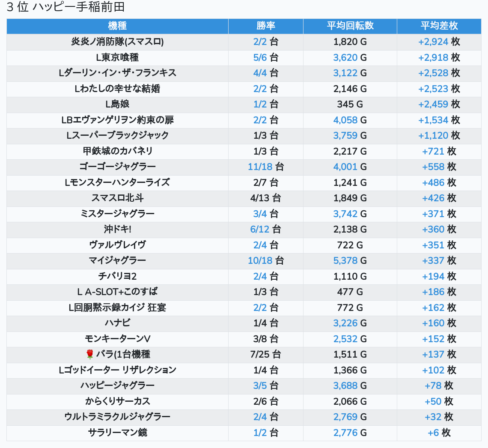This screenshot has width=488, height=448.
Task: Select the L島娘 machine name
Action: point(117,104)
